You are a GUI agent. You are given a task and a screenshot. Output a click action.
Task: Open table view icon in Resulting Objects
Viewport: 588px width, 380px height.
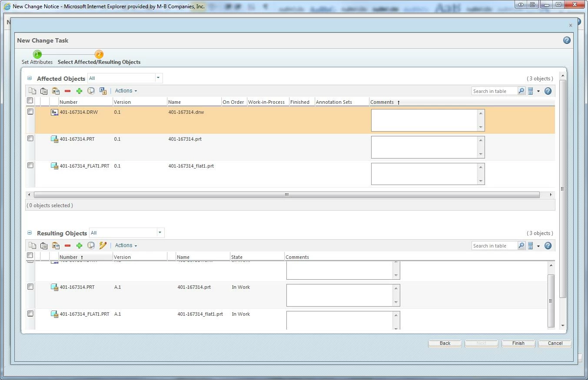531,245
